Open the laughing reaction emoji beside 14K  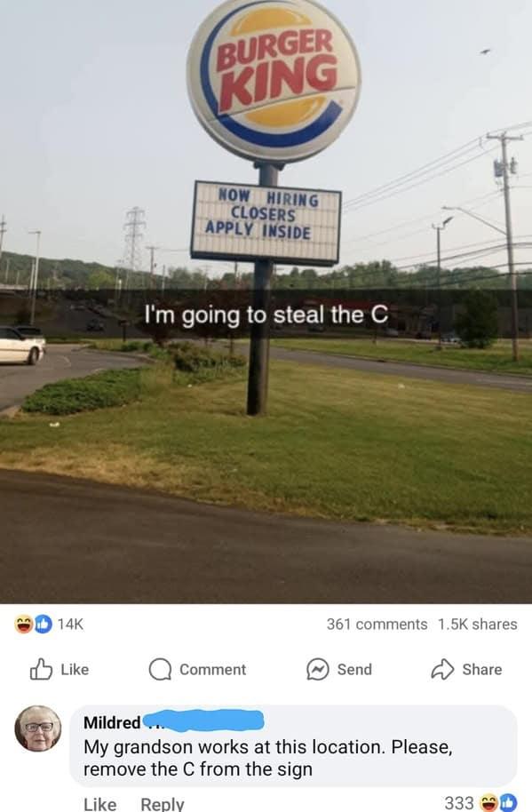point(23,624)
